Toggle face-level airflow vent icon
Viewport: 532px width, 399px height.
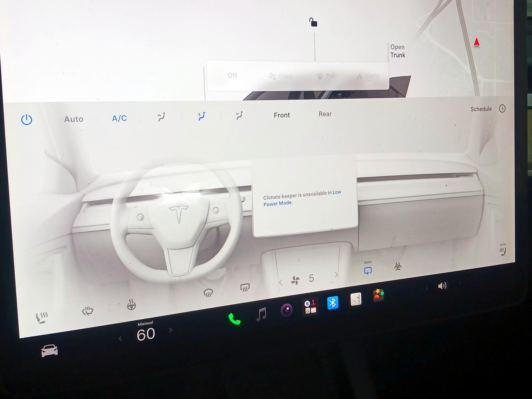201,116
